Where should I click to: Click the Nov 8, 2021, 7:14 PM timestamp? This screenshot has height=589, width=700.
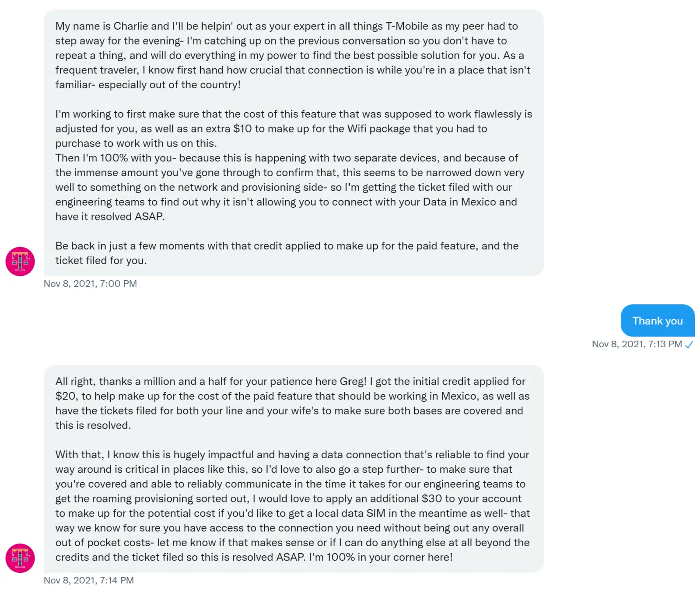click(89, 580)
